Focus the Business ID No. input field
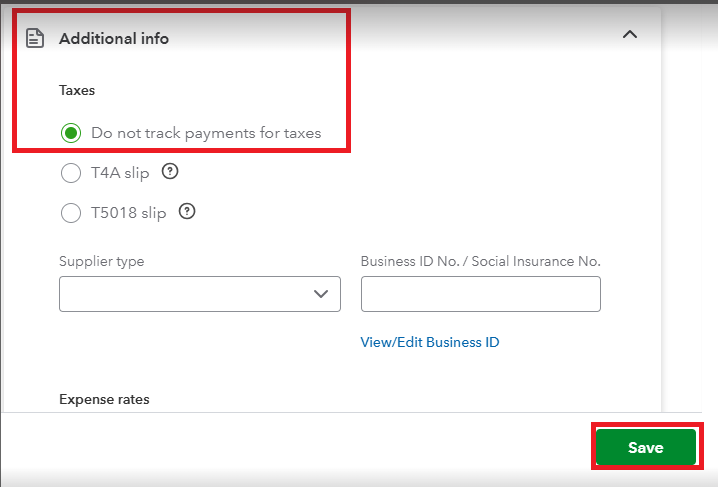The image size is (718, 487). tap(480, 294)
